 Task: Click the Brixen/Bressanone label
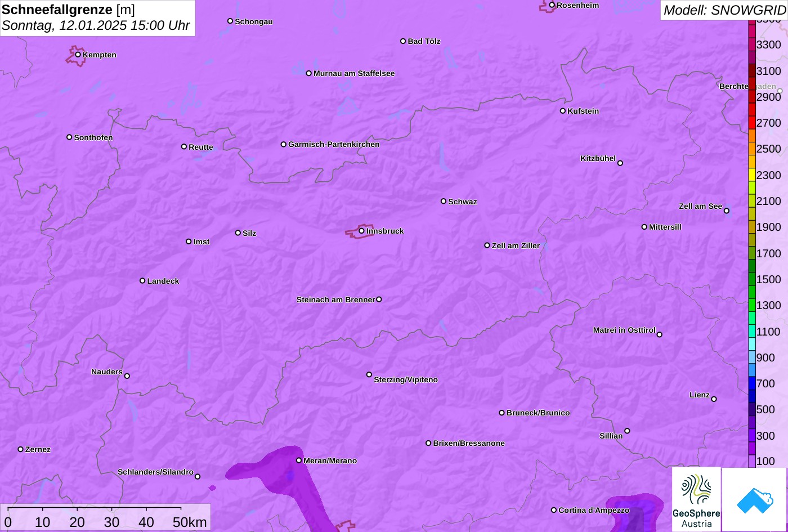coord(469,443)
